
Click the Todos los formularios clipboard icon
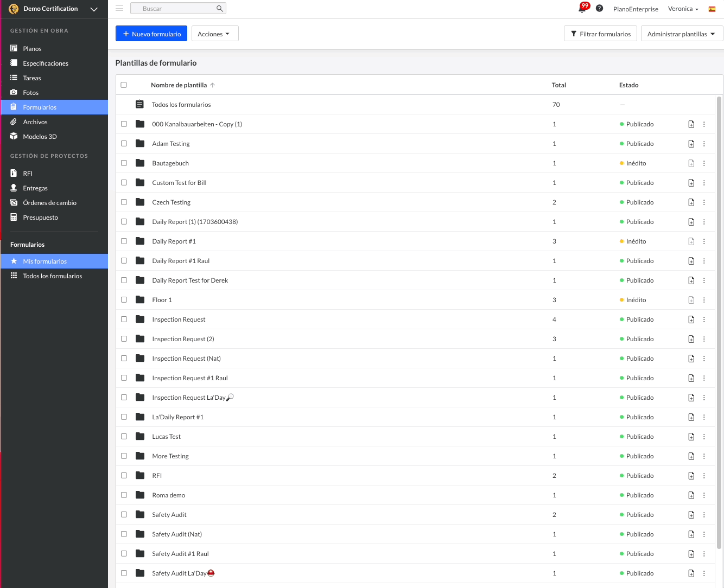139,104
